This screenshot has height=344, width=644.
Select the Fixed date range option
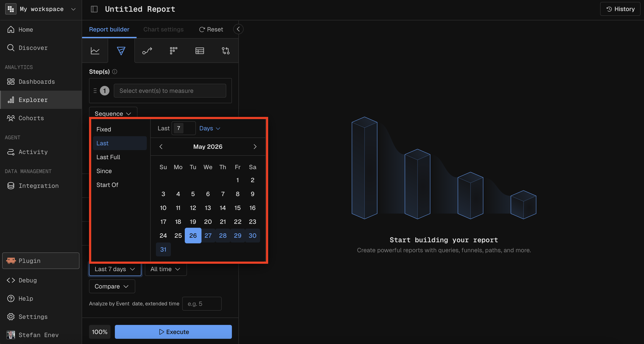point(119,129)
